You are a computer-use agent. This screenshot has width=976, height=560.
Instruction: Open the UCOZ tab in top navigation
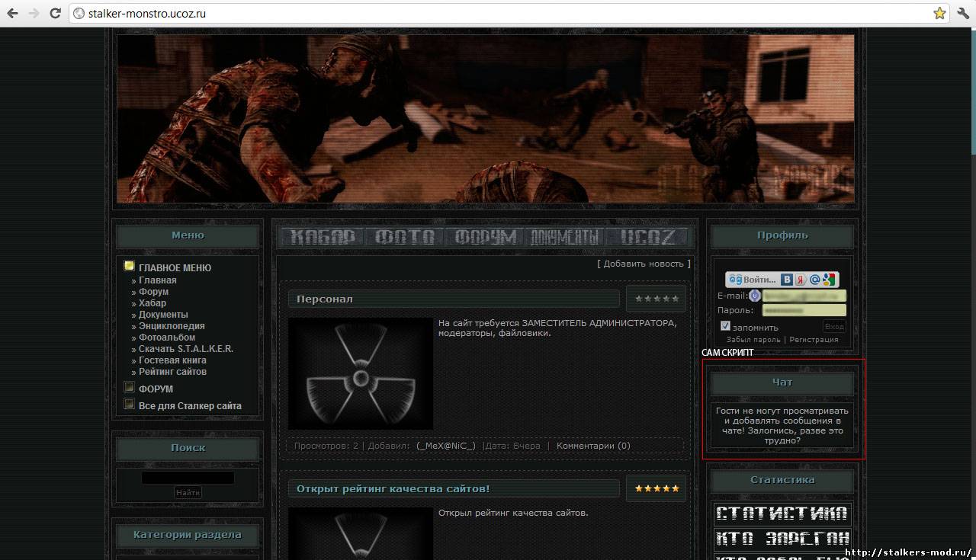coord(647,237)
